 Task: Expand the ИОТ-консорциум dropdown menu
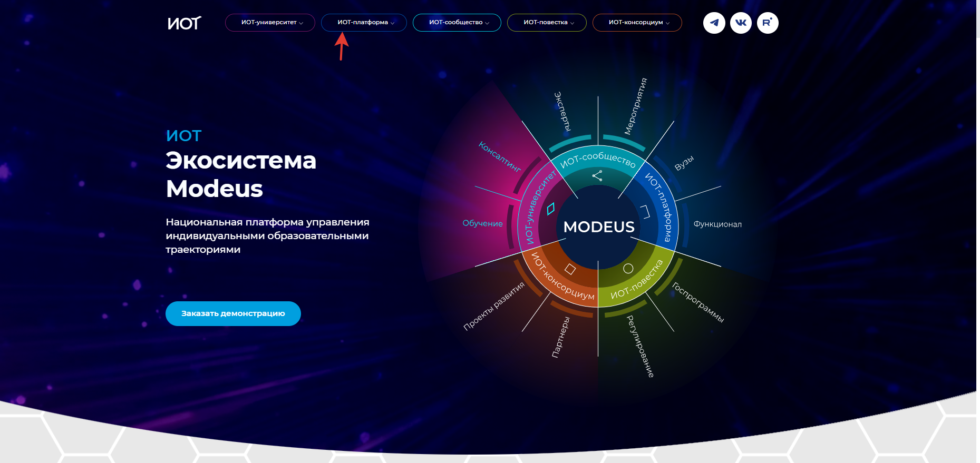click(637, 23)
